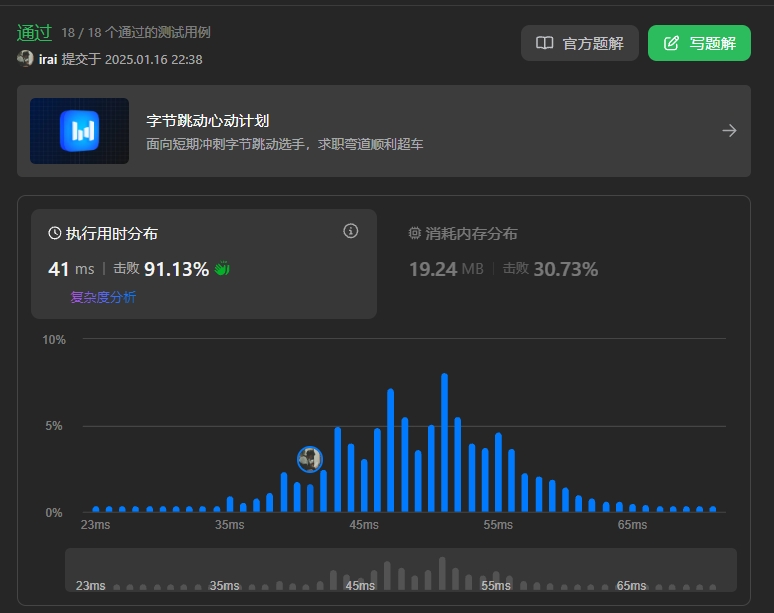This screenshot has height=613, width=774.
Task: Click the 41 ms runtime value
Action: coord(71,269)
